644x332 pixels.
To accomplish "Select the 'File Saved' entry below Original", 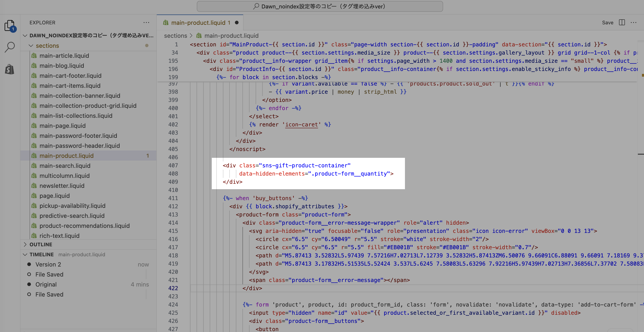I will (88, 294).
